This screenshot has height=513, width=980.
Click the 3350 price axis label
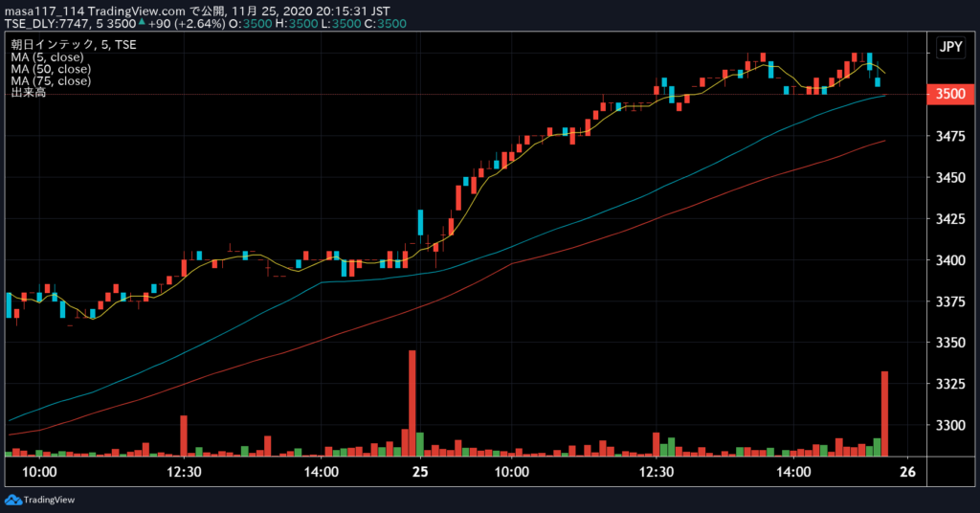[x=950, y=343]
